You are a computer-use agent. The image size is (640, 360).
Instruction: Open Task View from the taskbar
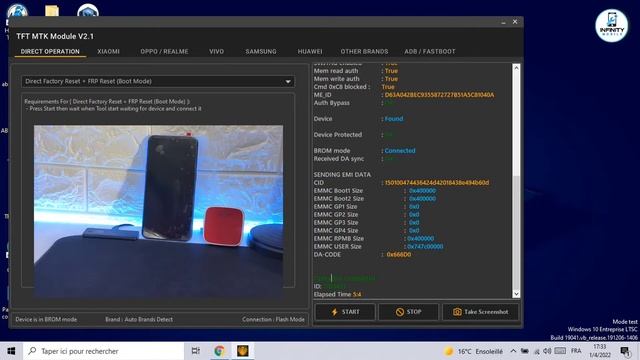196,351
